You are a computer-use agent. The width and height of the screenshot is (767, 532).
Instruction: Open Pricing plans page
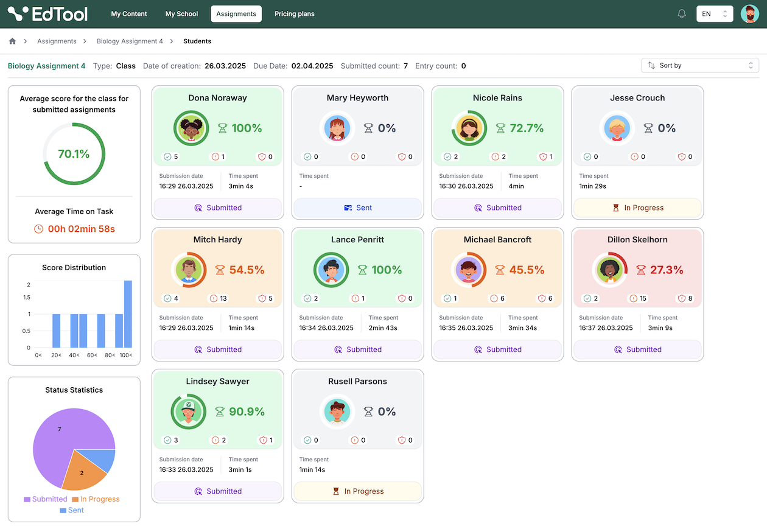[x=295, y=14]
